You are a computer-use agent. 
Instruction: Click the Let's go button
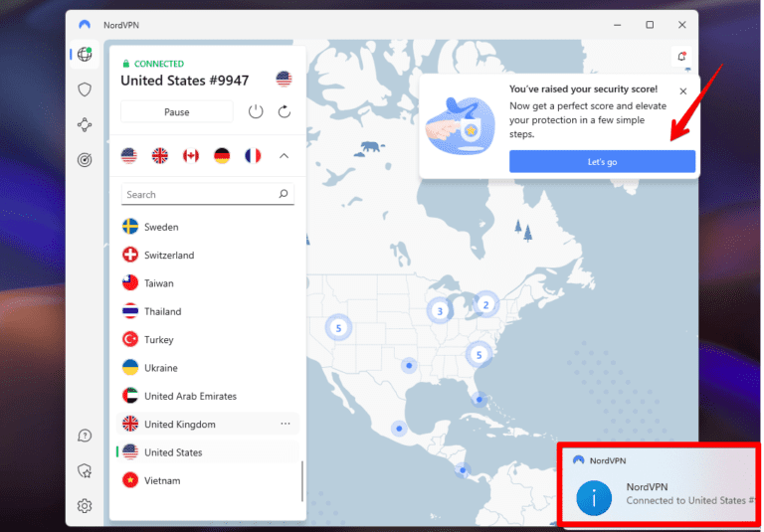pyautogui.click(x=602, y=161)
